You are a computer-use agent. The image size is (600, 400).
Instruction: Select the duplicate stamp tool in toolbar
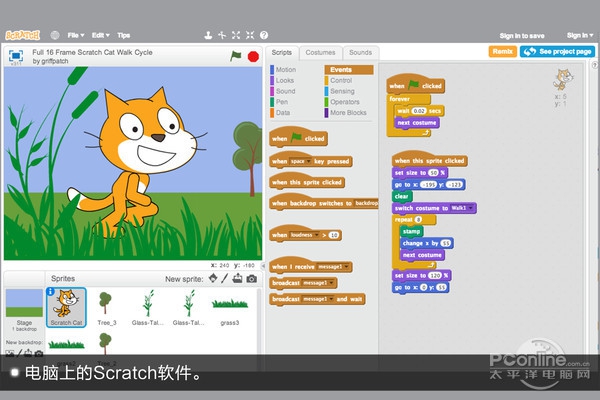tap(208, 34)
